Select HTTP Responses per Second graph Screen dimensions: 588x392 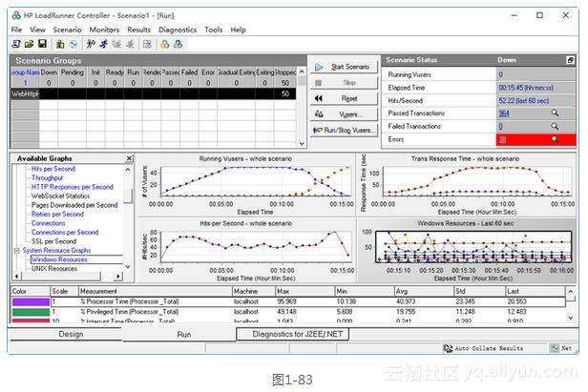point(72,187)
